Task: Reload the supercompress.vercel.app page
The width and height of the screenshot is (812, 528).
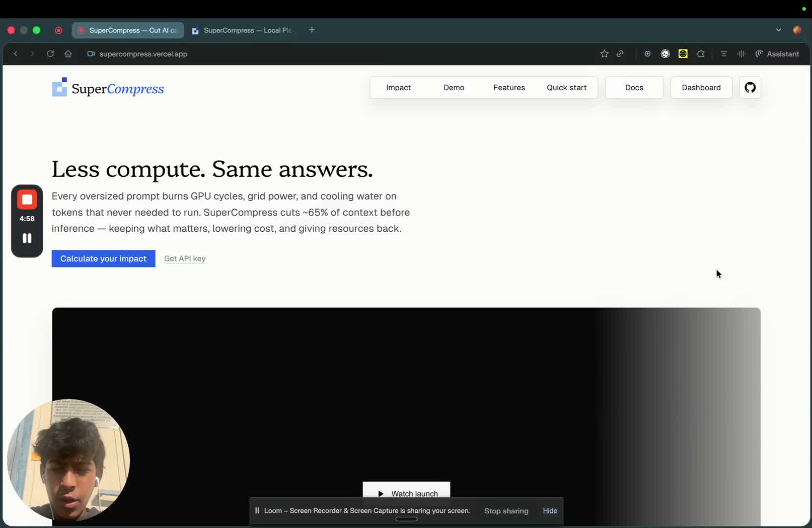Action: [x=50, y=54]
